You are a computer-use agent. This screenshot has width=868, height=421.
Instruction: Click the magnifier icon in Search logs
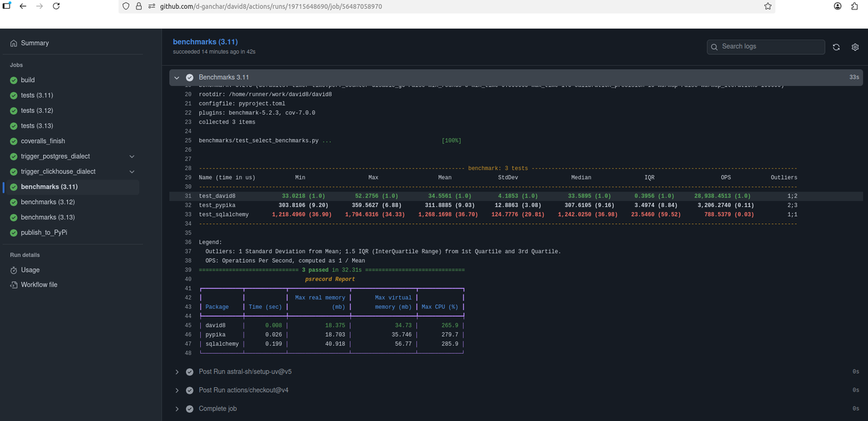(x=714, y=47)
